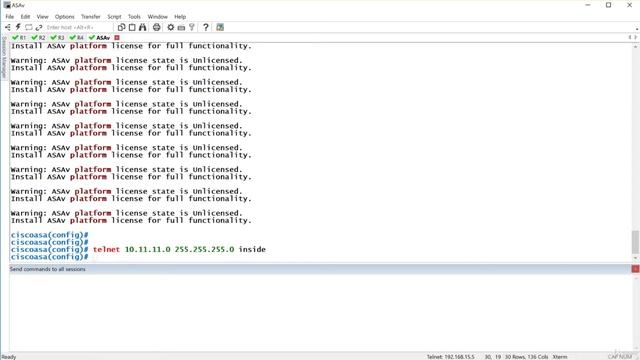640x360 pixels.
Task: Click the ASAv application title icon
Action: 7,5
